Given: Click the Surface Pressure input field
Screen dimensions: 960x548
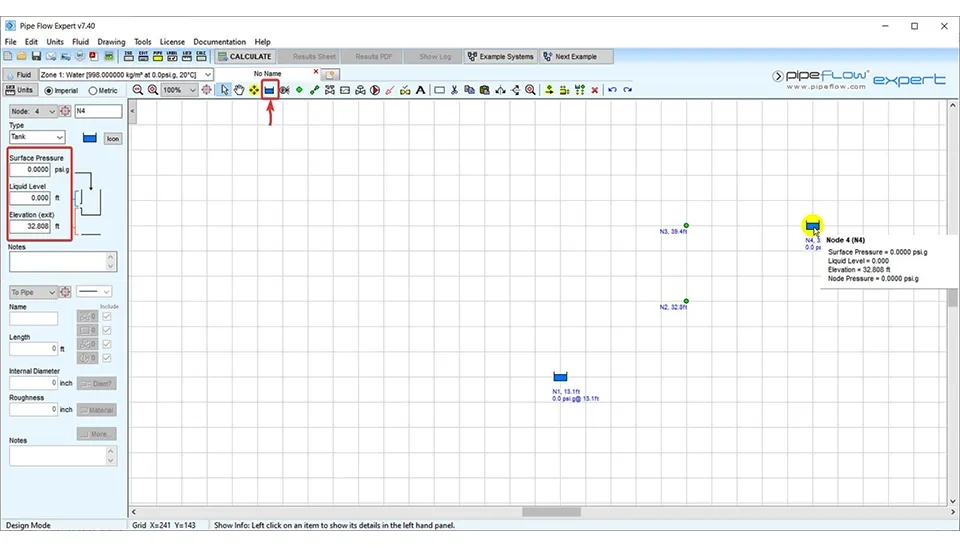Looking at the screenshot, I should (30, 170).
